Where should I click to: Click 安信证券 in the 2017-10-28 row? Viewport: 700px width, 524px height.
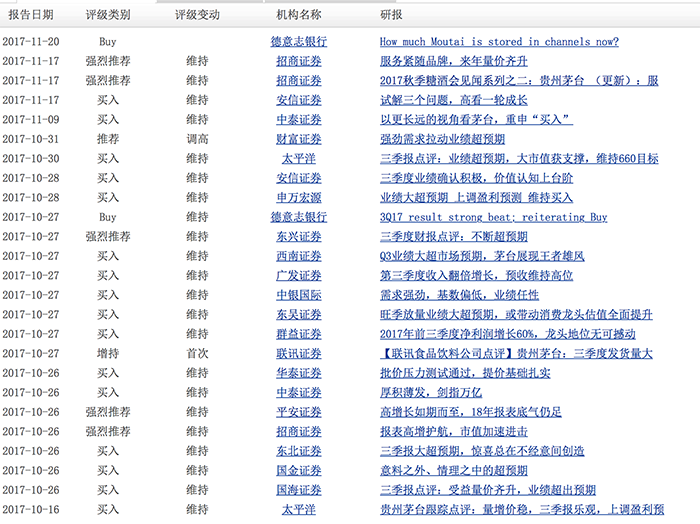click(x=299, y=178)
